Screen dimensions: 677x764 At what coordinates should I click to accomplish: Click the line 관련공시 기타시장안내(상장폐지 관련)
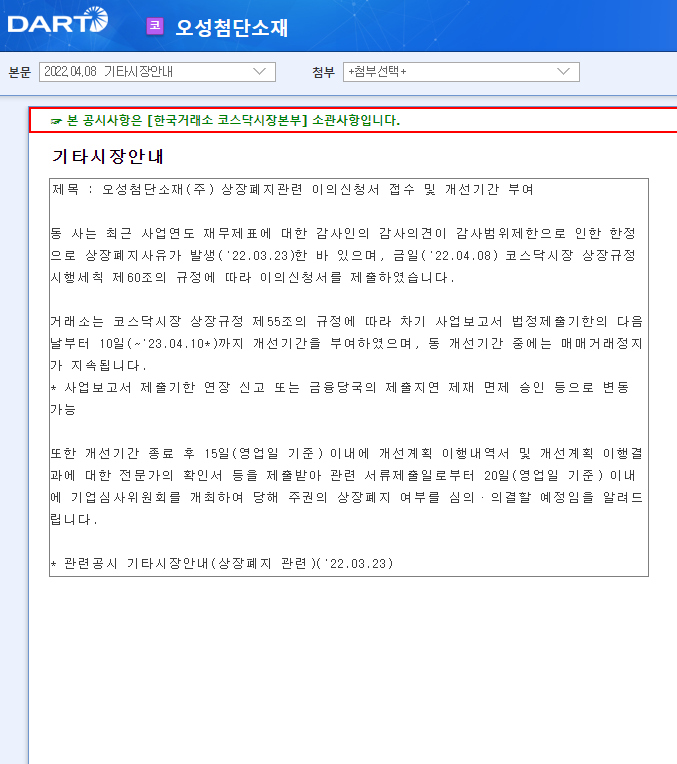[x=222, y=564]
